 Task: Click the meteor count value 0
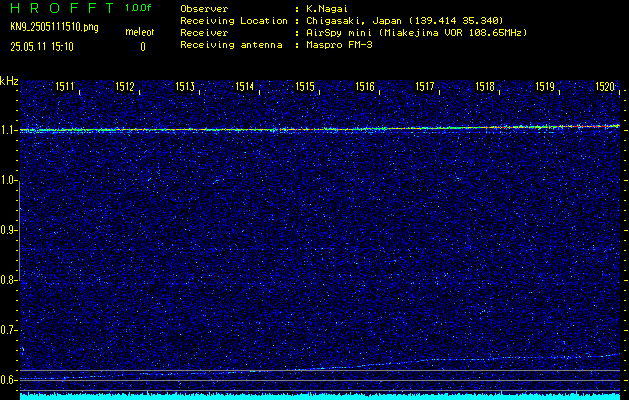(x=143, y=47)
